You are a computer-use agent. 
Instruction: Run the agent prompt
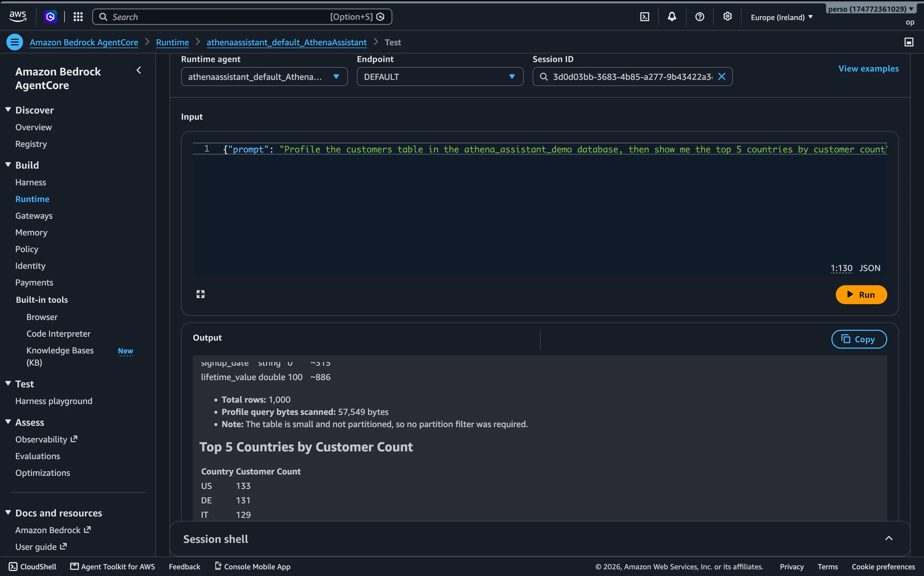861,294
